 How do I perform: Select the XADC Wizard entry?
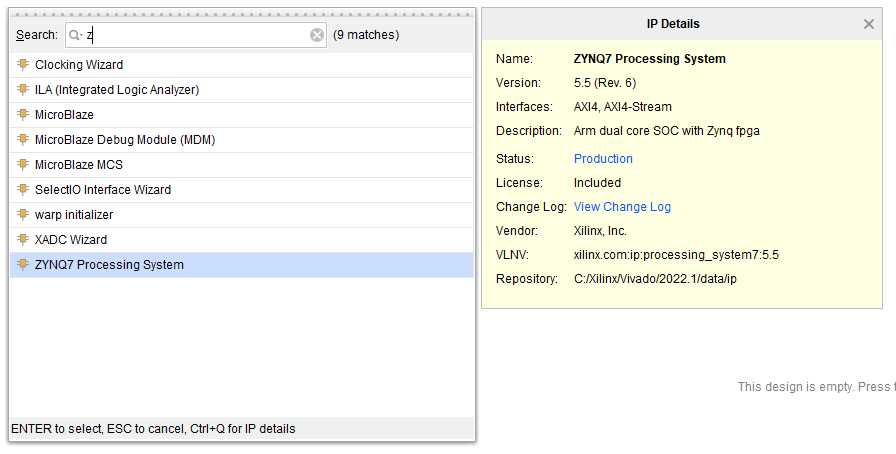(242, 240)
